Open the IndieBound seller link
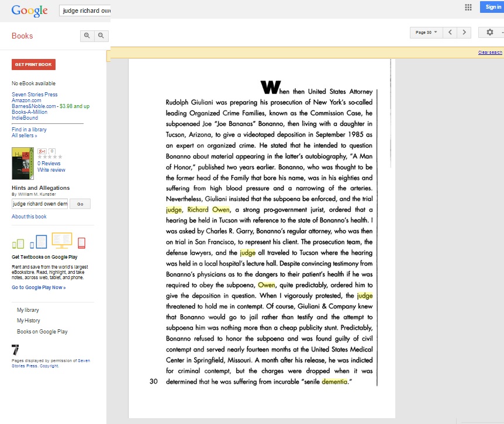This screenshot has height=424, width=504. pos(25,118)
